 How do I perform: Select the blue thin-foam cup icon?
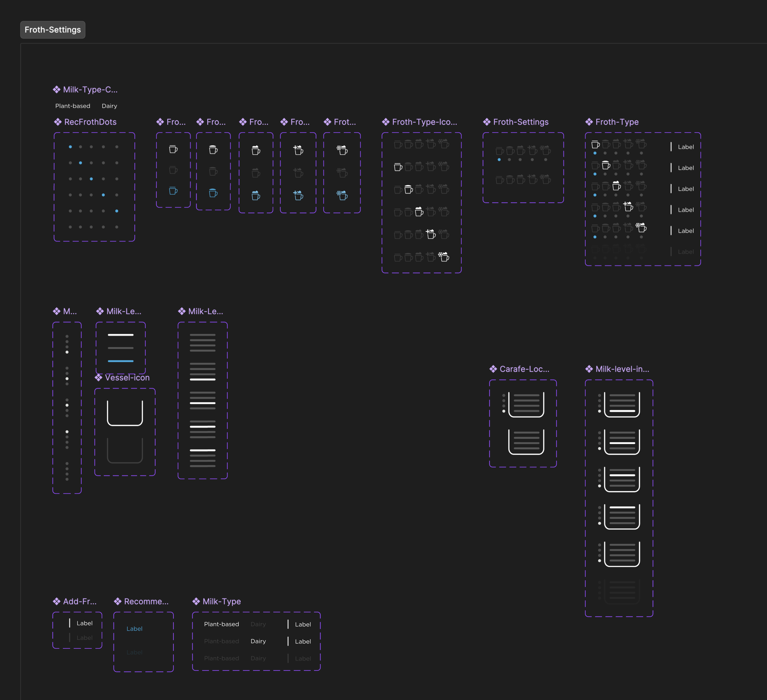click(213, 193)
